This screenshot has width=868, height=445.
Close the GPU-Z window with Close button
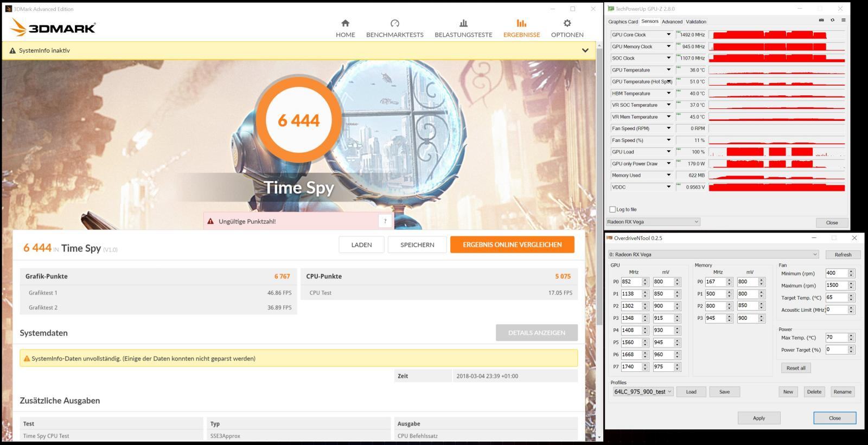[x=832, y=222]
